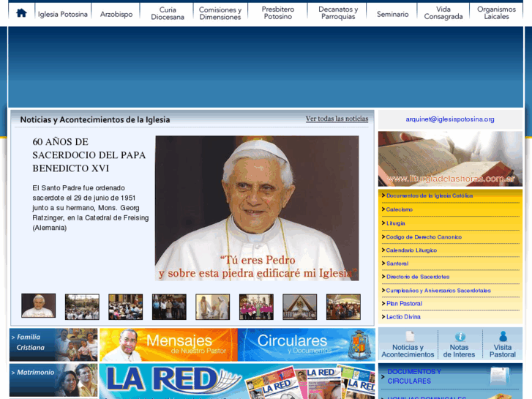Open Organismos Laicales menu item

point(496,13)
